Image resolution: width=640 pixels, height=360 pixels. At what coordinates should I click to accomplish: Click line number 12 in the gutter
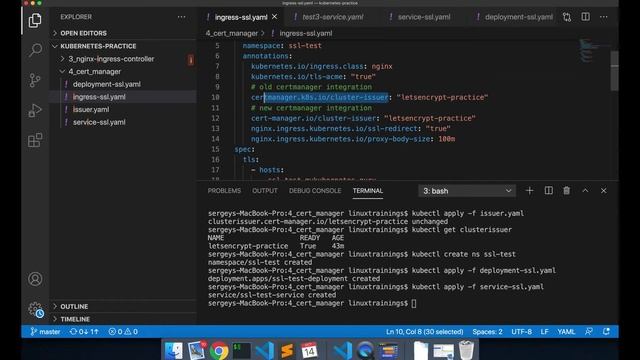pyautogui.click(x=216, y=118)
